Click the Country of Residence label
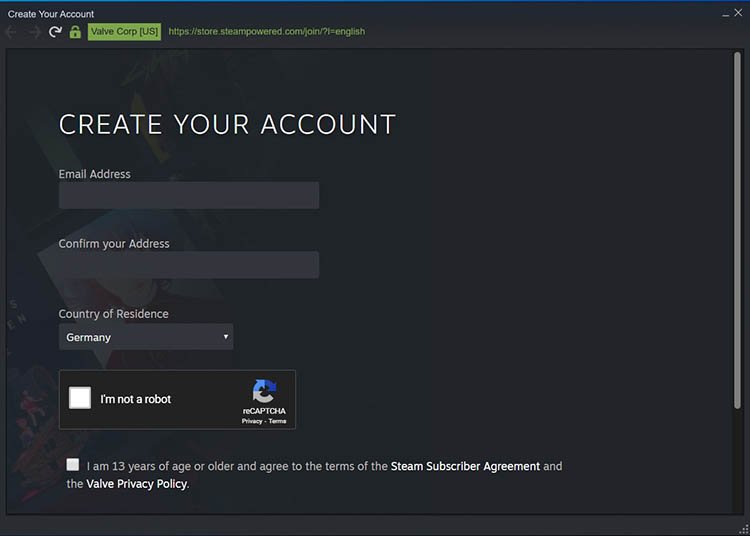The height and width of the screenshot is (536, 750). [113, 314]
